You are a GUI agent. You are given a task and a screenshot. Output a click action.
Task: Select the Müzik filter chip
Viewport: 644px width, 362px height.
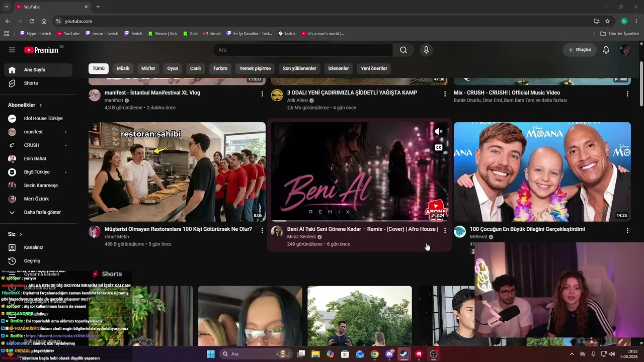[123, 68]
